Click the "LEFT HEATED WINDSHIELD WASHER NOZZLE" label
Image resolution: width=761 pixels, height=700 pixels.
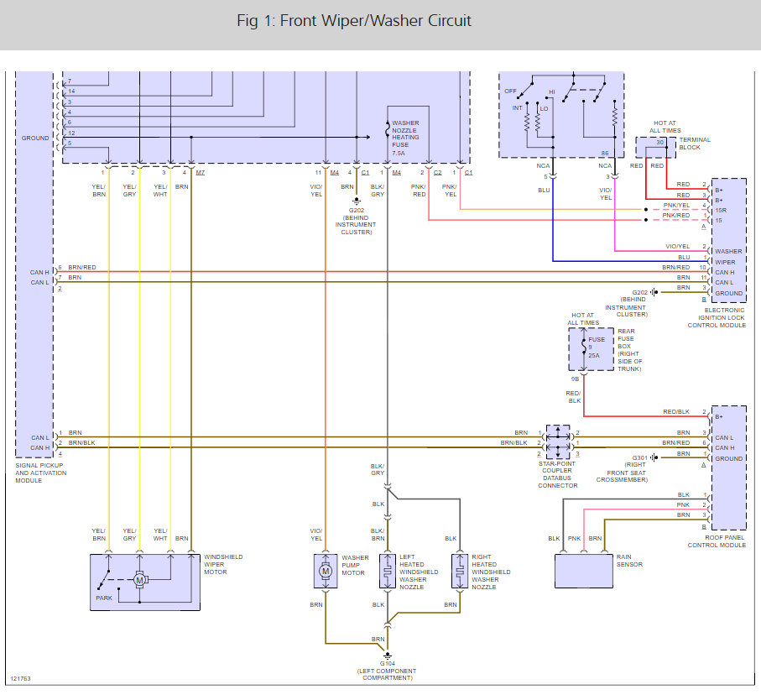(419, 572)
